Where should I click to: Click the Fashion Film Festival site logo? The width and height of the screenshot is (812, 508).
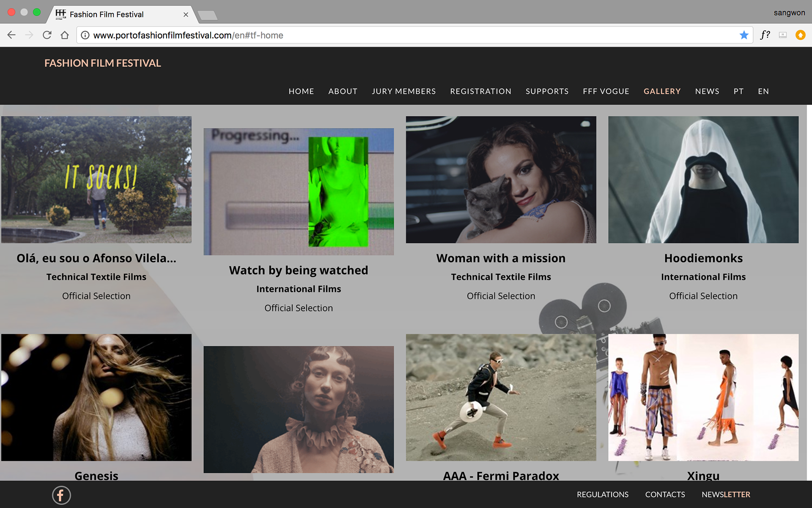tap(102, 63)
